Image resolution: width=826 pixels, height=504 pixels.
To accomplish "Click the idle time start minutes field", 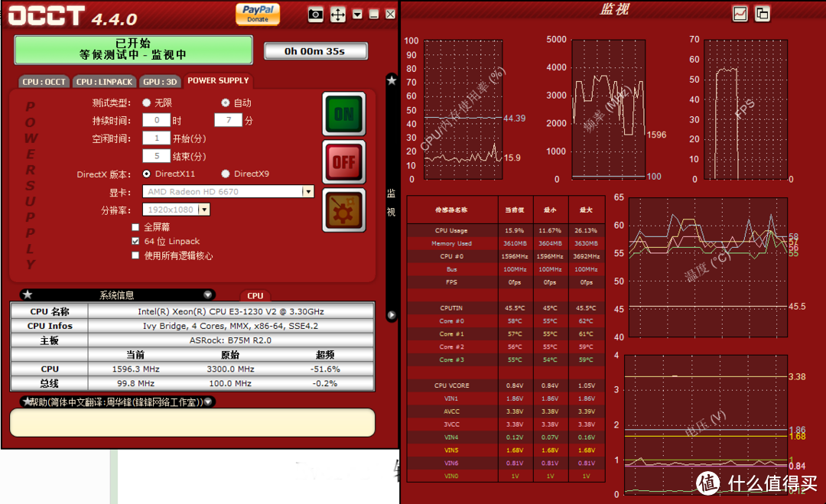I will pos(157,138).
